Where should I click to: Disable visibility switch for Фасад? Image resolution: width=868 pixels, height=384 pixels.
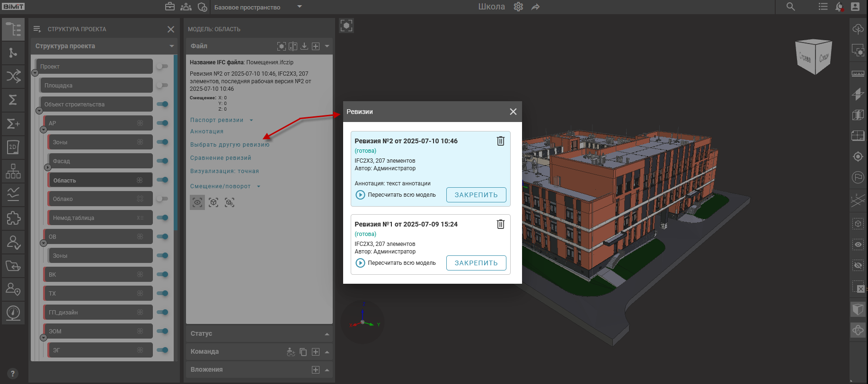coord(162,161)
